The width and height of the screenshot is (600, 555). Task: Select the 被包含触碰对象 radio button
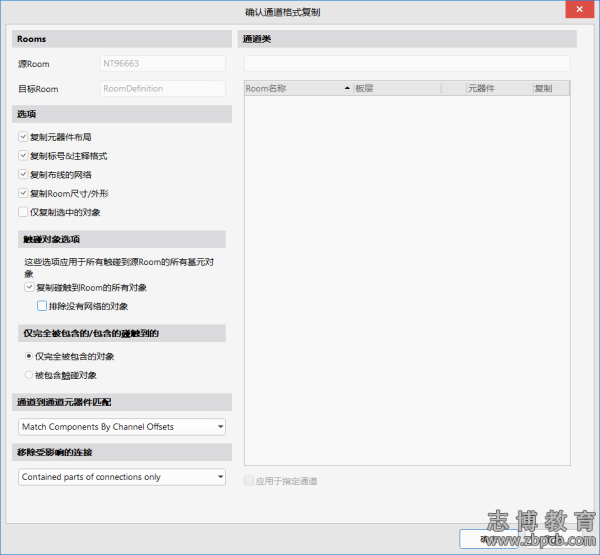[x=29, y=375]
